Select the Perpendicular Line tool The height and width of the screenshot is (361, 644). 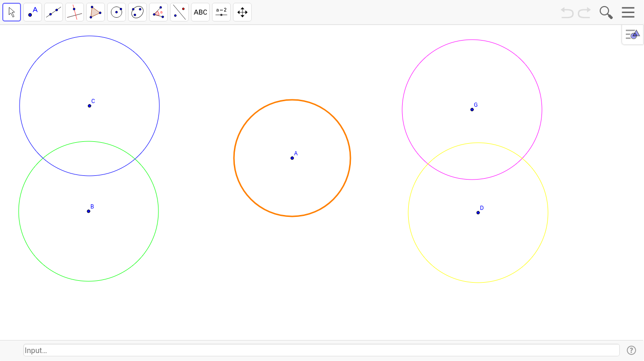click(75, 12)
